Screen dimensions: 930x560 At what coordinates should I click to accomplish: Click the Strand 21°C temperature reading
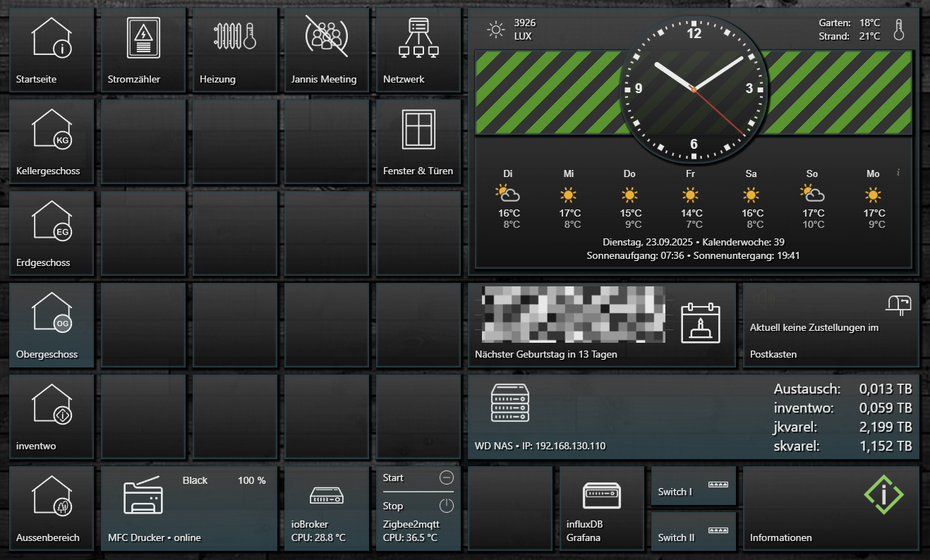point(850,36)
